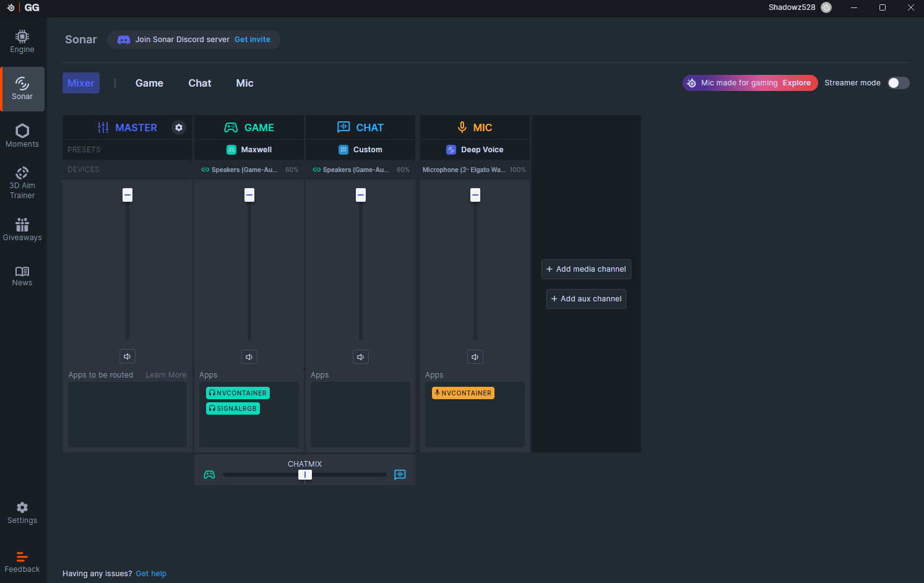Add a media channel

[586, 269]
